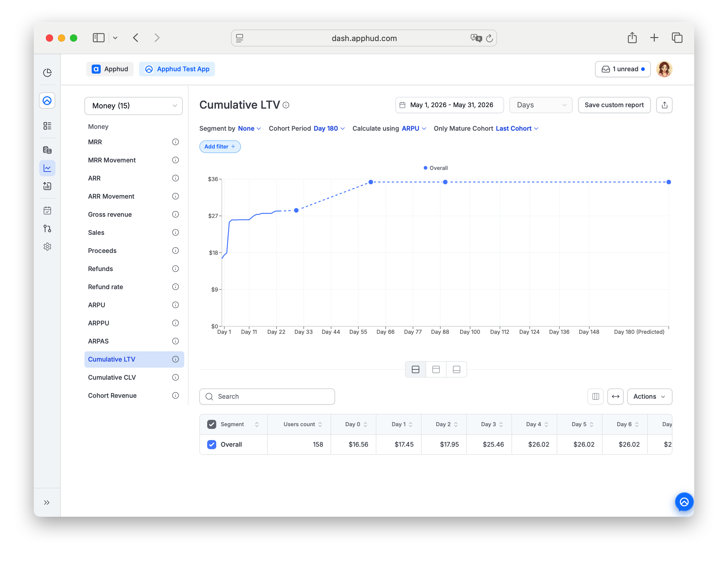Viewport: 728px width, 562px height.
Task: Show info for the MRR metric
Action: point(175,142)
